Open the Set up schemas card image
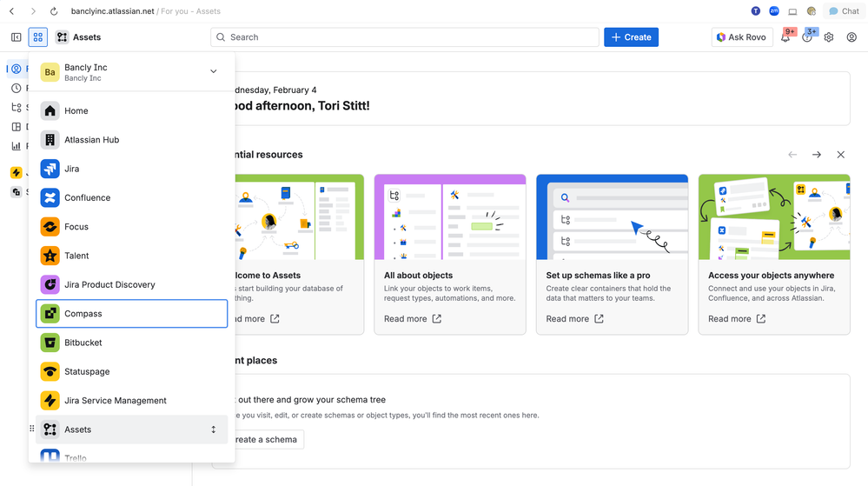This screenshot has height=486, width=868. (613, 217)
